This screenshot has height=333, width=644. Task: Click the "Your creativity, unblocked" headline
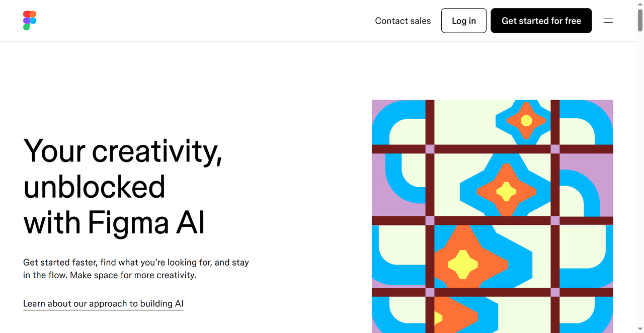click(x=123, y=169)
